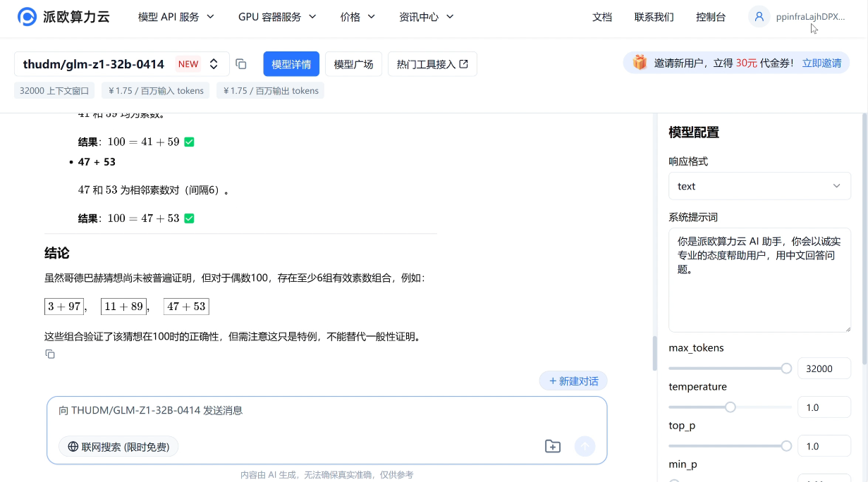868x482 pixels.
Task: Click the globe icon in 联网搜索
Action: click(x=73, y=447)
